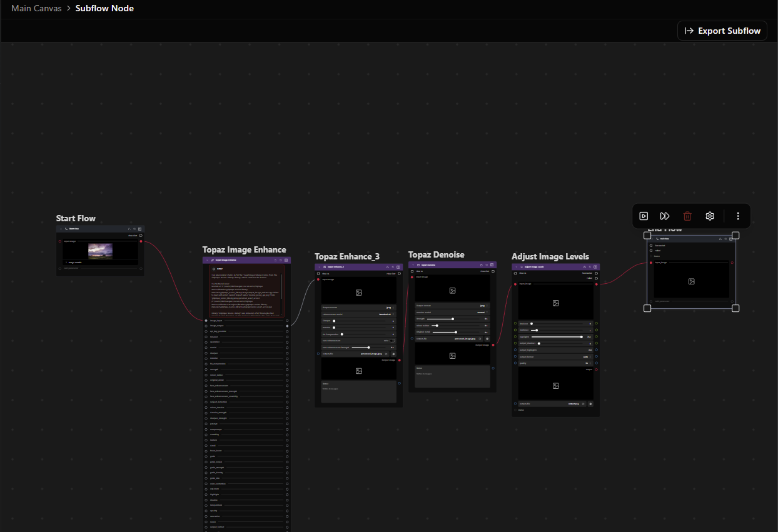The image size is (778, 532).
Task: Click Flow Out icon on Topaz Enhance_3
Action: 399,273
